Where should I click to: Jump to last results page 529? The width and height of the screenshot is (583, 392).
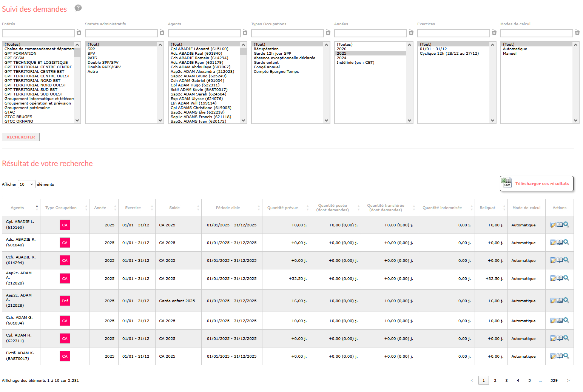click(x=554, y=380)
